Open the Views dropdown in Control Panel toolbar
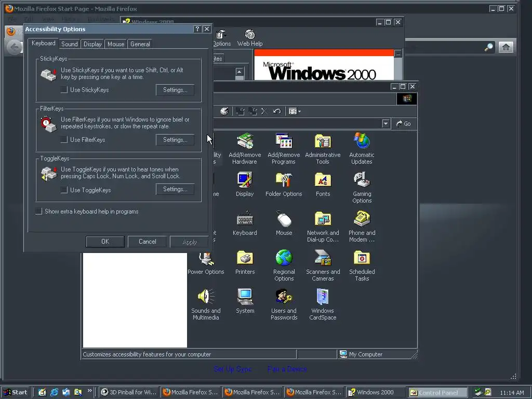This screenshot has width=532, height=399. click(x=295, y=111)
